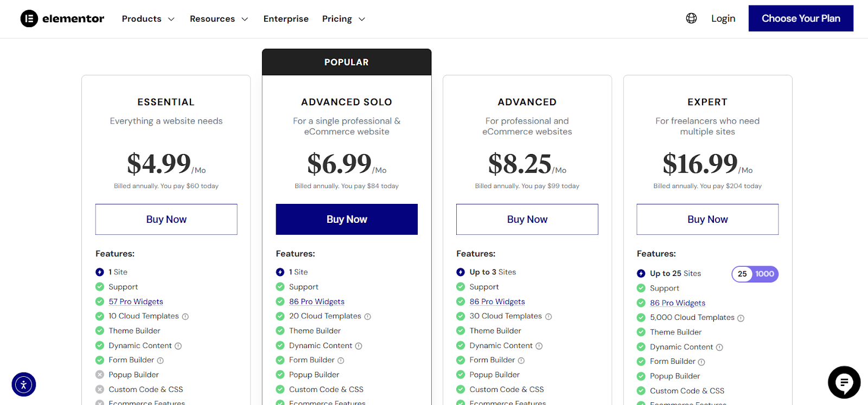Show Form Builder info in Advanced plan
868x405 pixels.
521,361
